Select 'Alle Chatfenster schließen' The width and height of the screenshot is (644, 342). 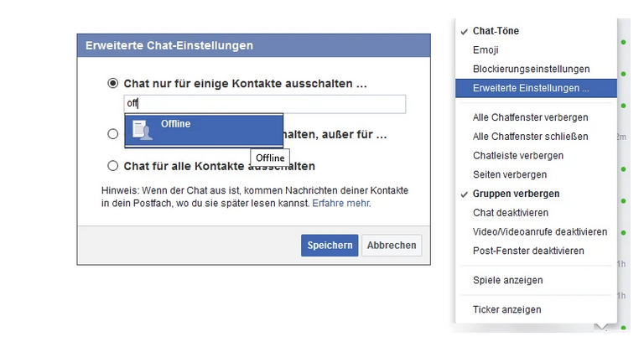(536, 137)
